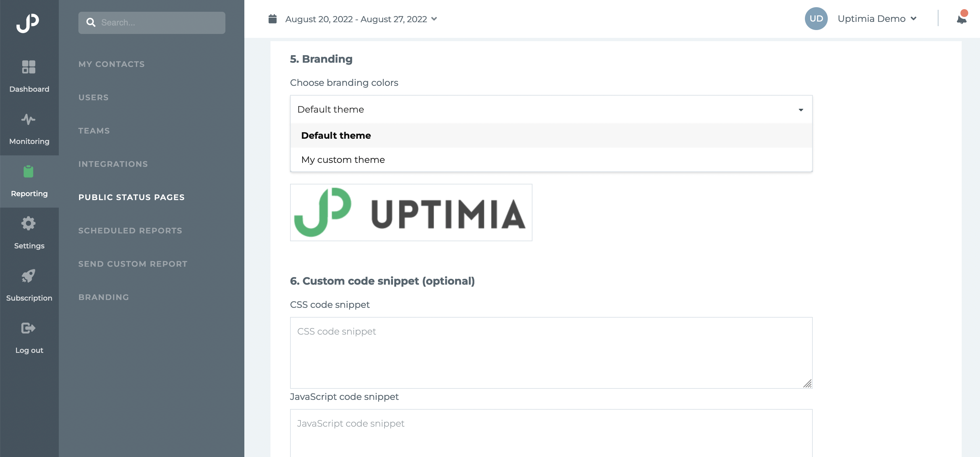Screen dimensions: 980x457
Task: Open Send Custom Report
Action: (x=133, y=264)
